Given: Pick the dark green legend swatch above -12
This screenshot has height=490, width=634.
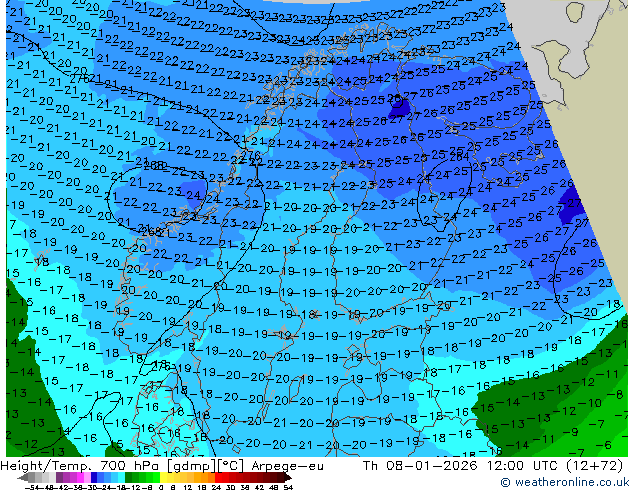Looking at the screenshot, I should (129, 477).
